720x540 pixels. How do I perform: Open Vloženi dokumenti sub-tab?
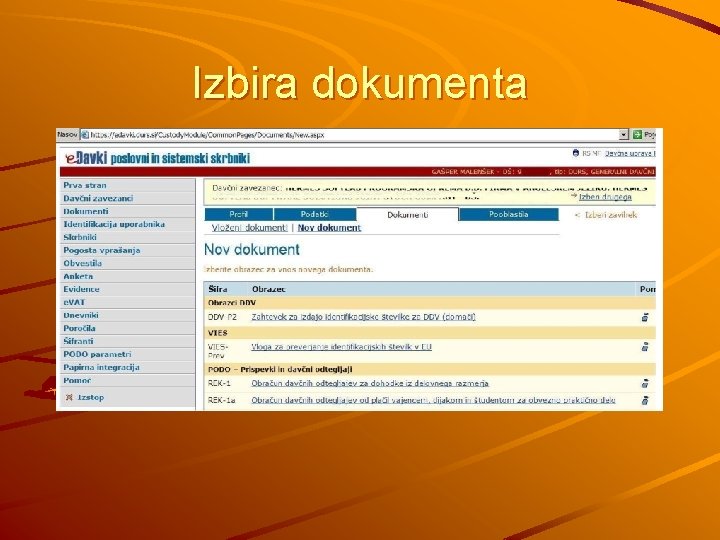point(249,228)
